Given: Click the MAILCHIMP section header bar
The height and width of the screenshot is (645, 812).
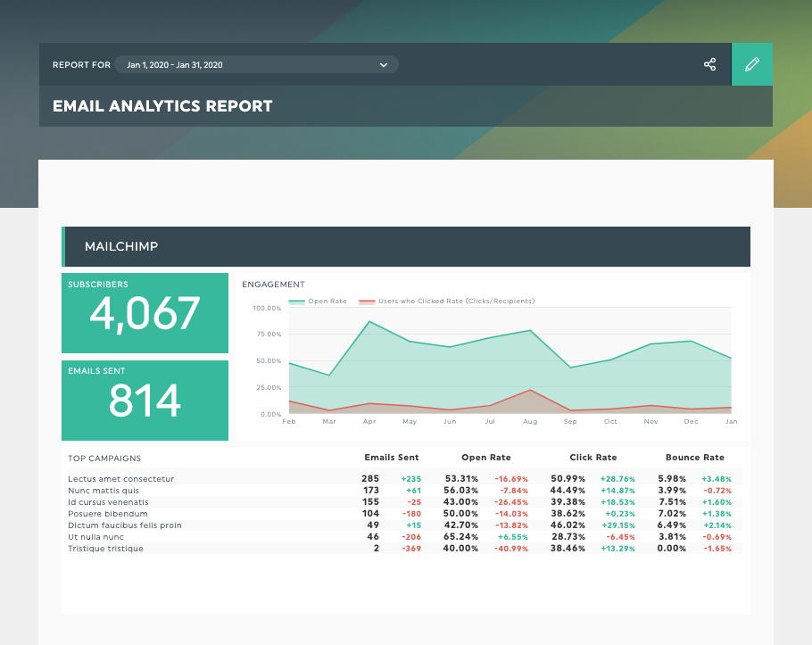Looking at the screenshot, I should (406, 247).
